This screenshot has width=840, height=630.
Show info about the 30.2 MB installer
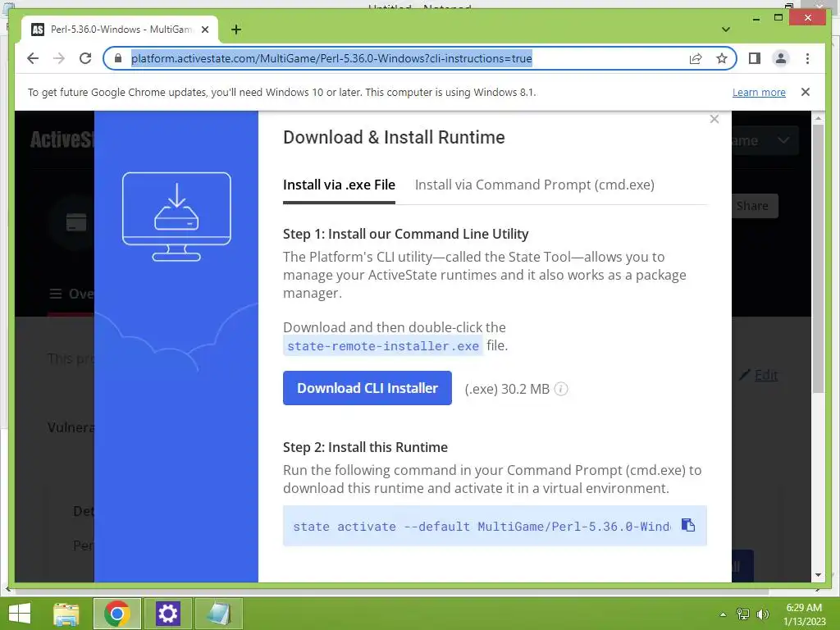(561, 389)
